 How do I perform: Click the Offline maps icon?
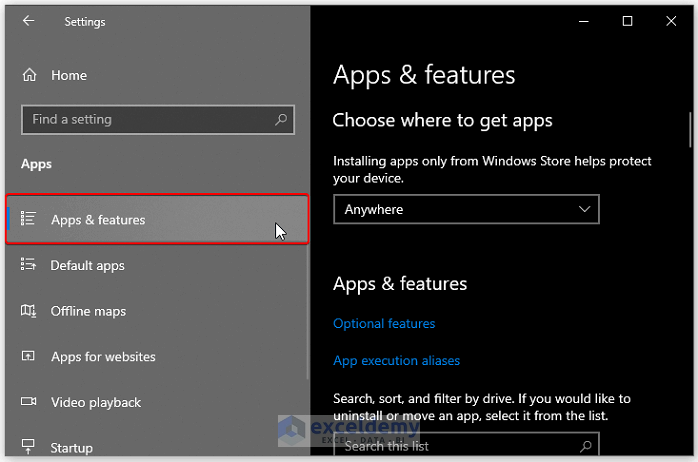pyautogui.click(x=29, y=311)
